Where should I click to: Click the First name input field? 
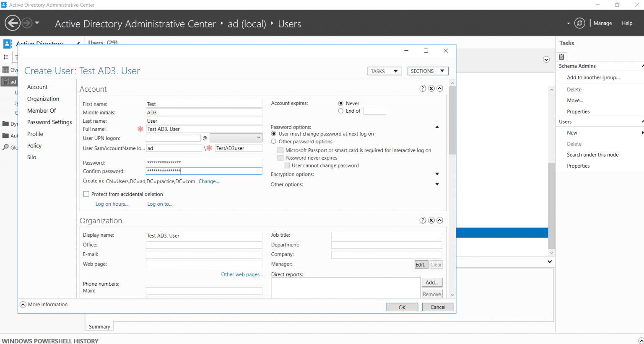click(x=204, y=104)
